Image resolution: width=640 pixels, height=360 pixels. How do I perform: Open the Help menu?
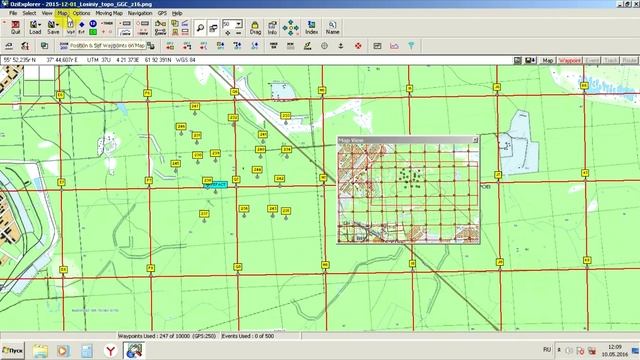coord(177,13)
